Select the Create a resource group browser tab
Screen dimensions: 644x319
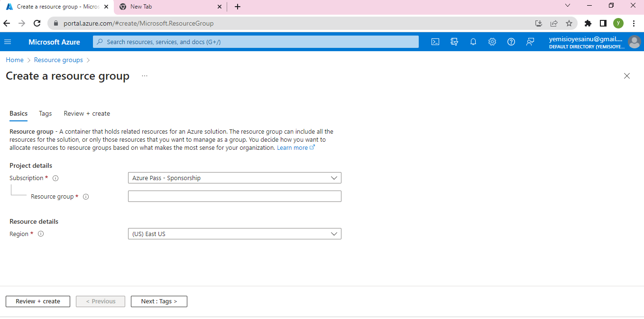[57, 7]
